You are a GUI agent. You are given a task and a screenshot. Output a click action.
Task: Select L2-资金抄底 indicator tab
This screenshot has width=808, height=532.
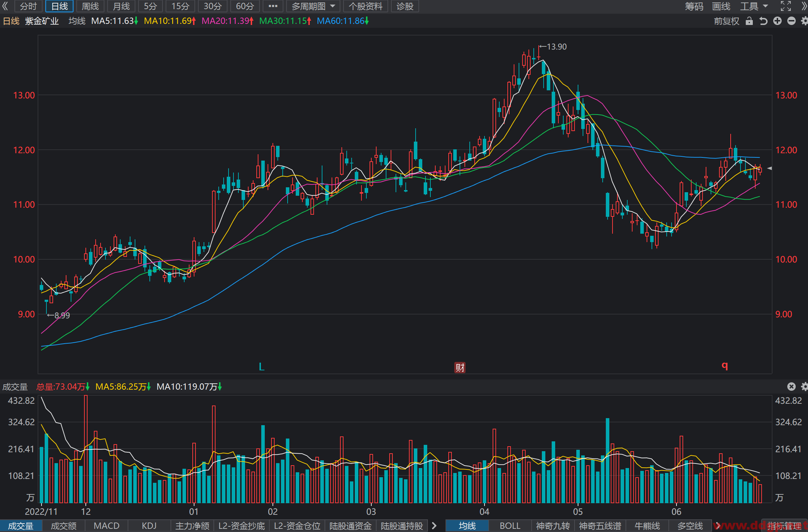242,526
